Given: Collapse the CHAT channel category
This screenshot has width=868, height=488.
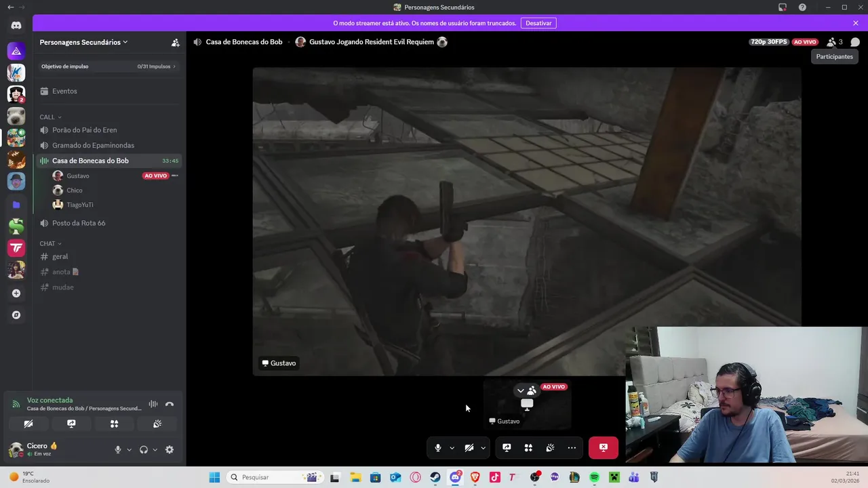Looking at the screenshot, I should 50,243.
